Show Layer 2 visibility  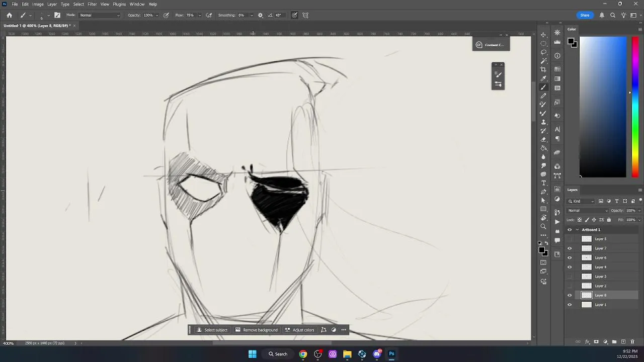tap(570, 286)
